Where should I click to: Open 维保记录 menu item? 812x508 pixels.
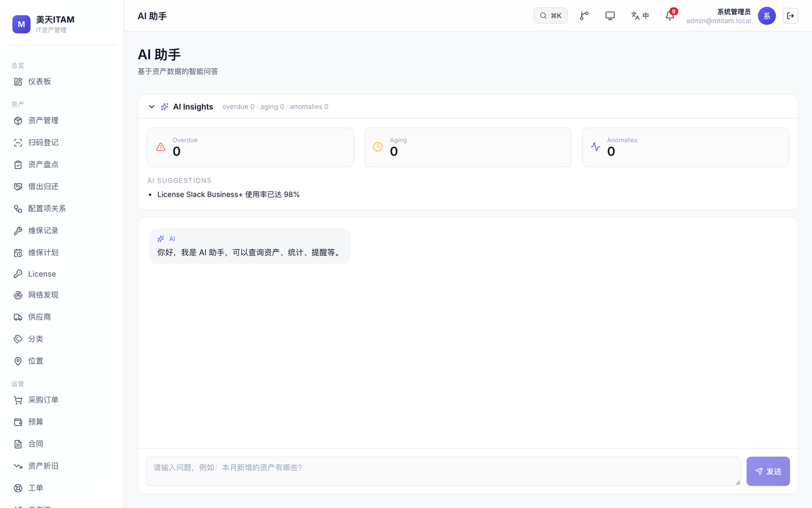click(x=61, y=231)
